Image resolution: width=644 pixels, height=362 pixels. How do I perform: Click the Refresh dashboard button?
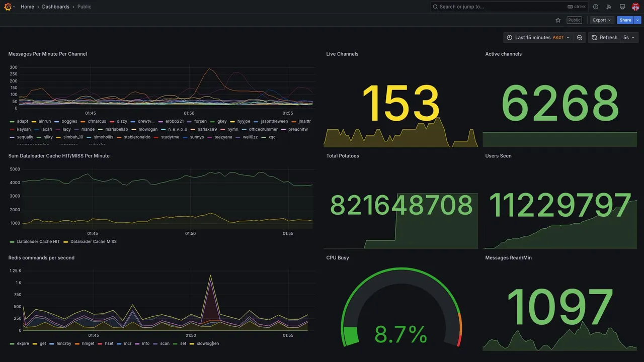[604, 38]
